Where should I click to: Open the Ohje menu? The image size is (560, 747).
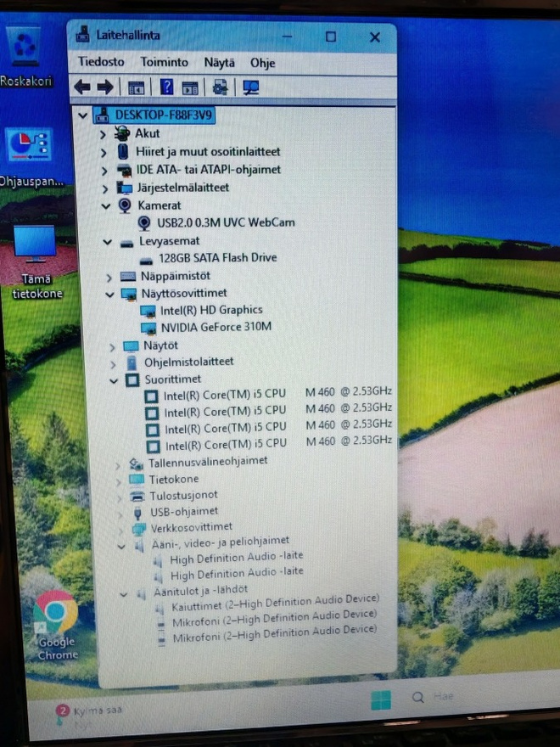click(x=262, y=63)
